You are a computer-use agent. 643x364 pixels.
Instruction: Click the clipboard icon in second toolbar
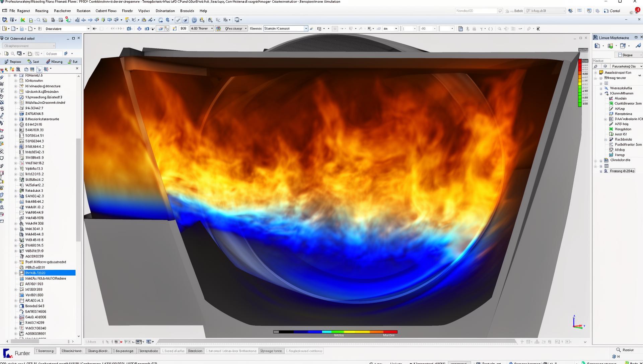click(460, 29)
